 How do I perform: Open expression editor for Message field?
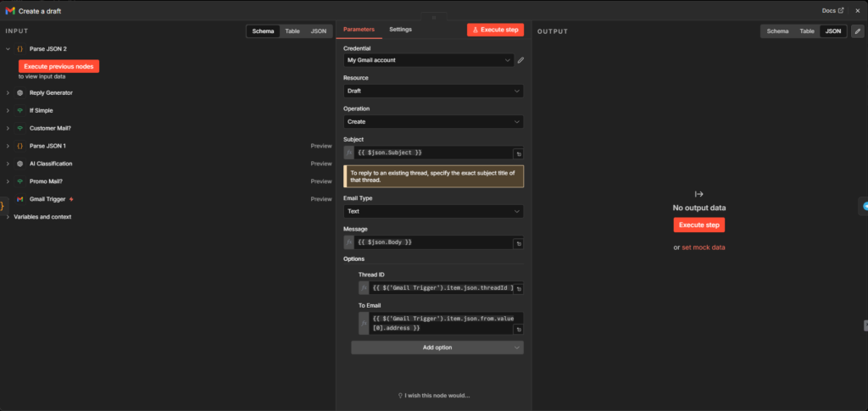pyautogui.click(x=518, y=244)
